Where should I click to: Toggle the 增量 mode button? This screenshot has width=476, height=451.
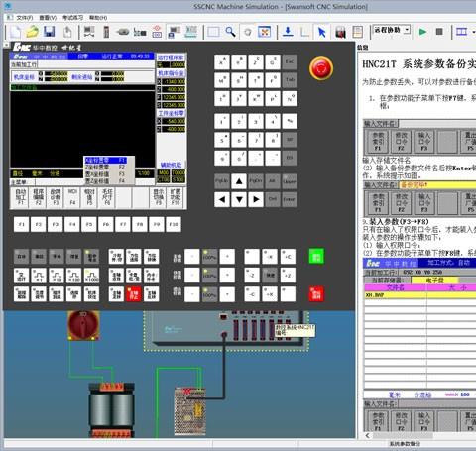[x=73, y=257]
